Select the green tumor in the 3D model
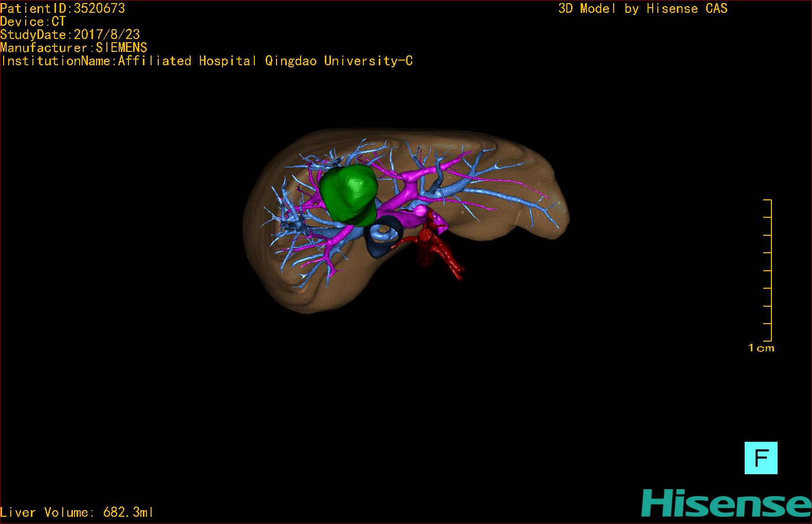 (x=348, y=195)
